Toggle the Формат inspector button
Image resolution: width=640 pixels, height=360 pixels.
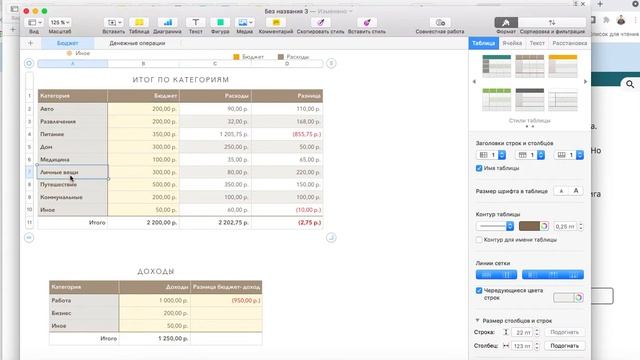tap(506, 22)
